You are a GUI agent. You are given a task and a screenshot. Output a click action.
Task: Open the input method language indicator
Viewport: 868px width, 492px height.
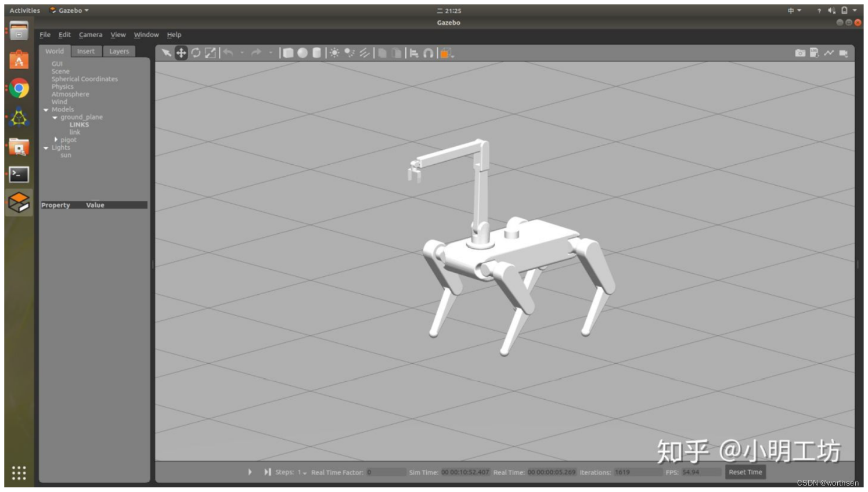[x=794, y=10]
